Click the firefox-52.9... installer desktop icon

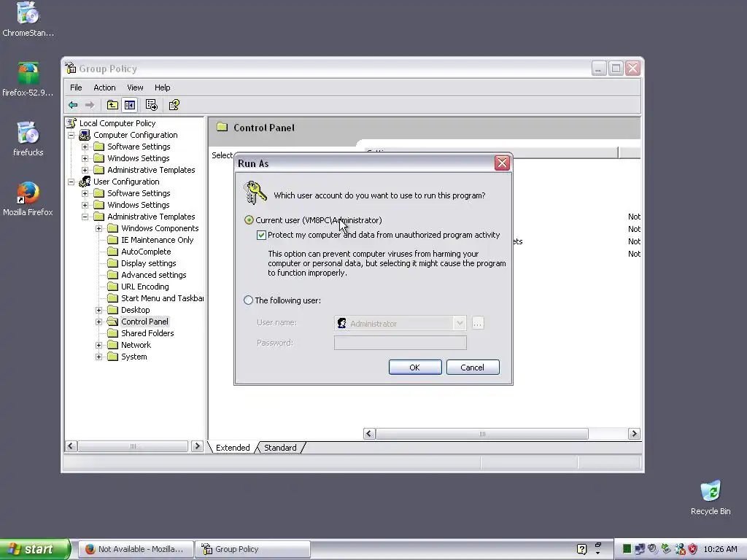(x=28, y=73)
